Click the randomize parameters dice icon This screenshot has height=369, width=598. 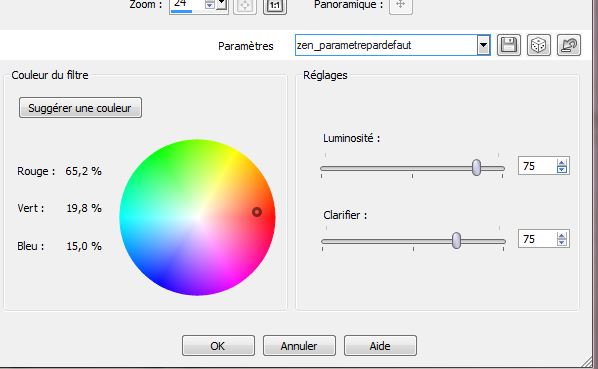tap(539, 45)
